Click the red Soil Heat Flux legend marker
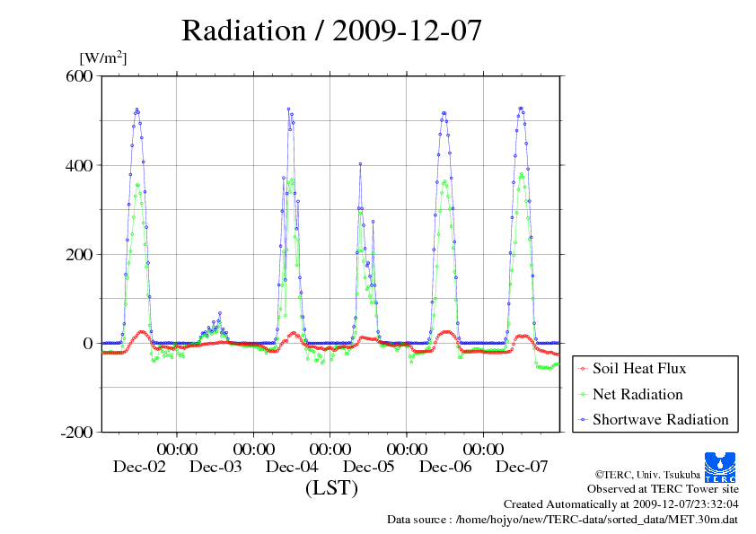This screenshot has height=534, width=756. 584,369
